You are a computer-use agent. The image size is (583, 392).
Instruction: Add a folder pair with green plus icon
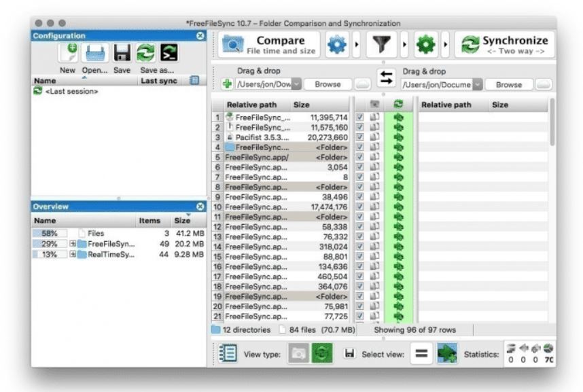(x=227, y=84)
